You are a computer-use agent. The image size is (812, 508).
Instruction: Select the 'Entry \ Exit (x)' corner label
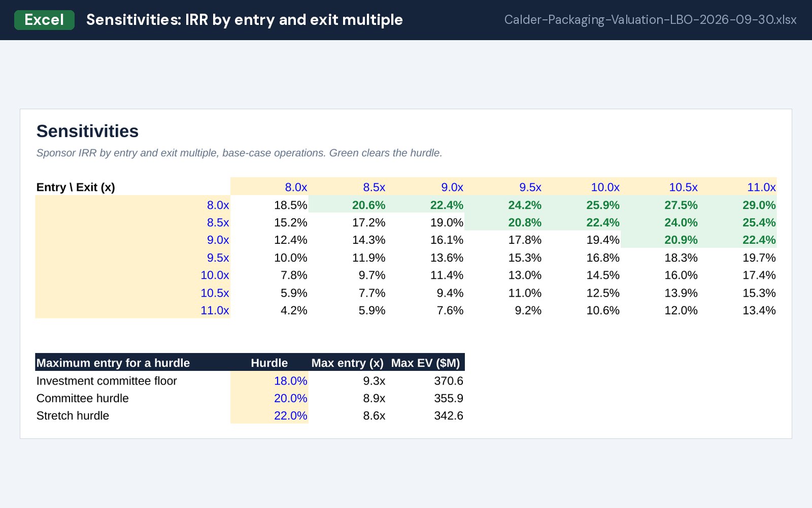[x=76, y=187]
